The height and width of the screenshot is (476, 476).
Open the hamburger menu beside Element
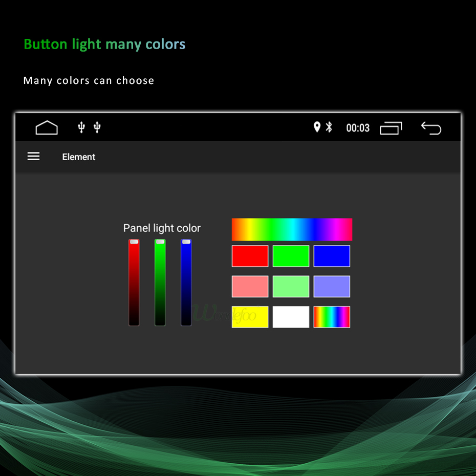[33, 157]
